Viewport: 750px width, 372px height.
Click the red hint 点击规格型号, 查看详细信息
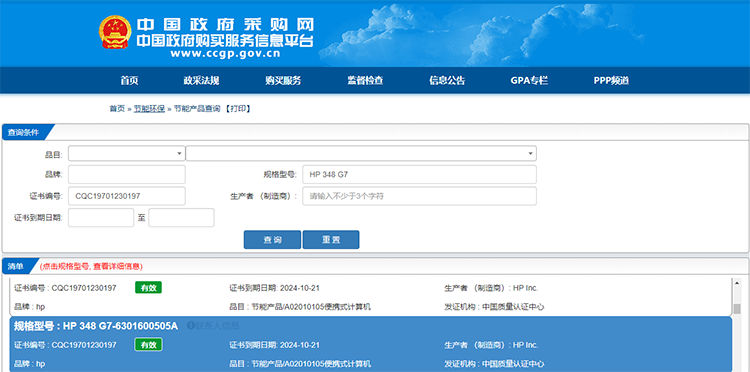click(91, 266)
